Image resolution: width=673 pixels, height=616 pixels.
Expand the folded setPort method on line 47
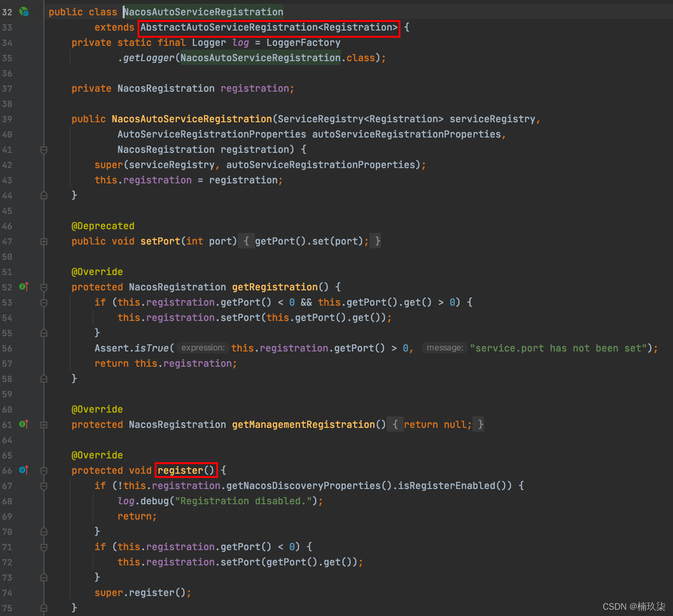[x=44, y=242]
